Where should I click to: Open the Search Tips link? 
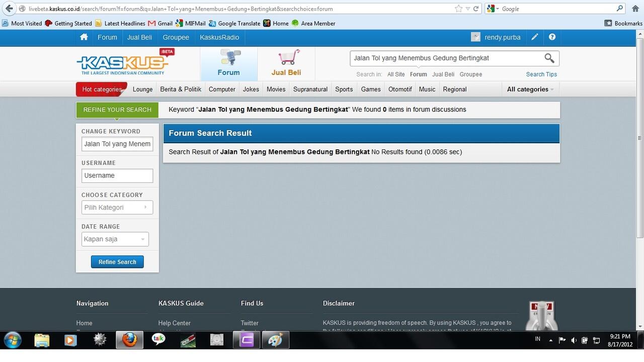click(541, 74)
